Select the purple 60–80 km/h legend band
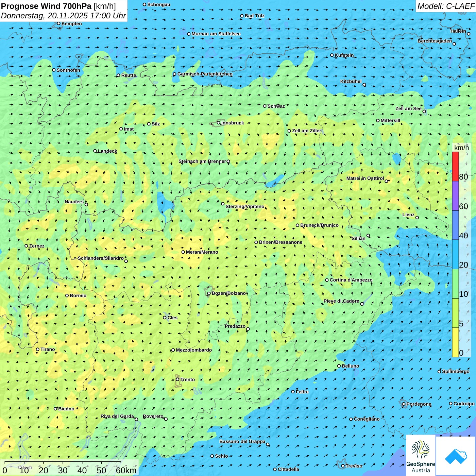Screen dimensions: 476x476 pyautogui.click(x=455, y=195)
